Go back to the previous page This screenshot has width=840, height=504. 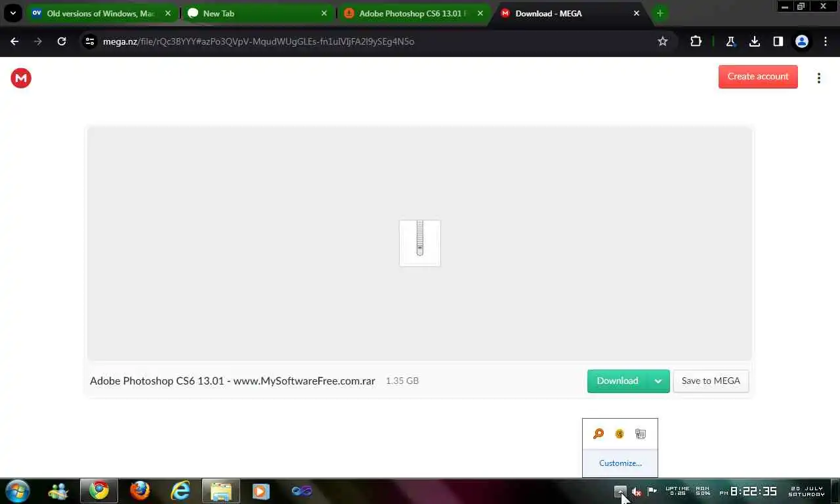pos(14,41)
